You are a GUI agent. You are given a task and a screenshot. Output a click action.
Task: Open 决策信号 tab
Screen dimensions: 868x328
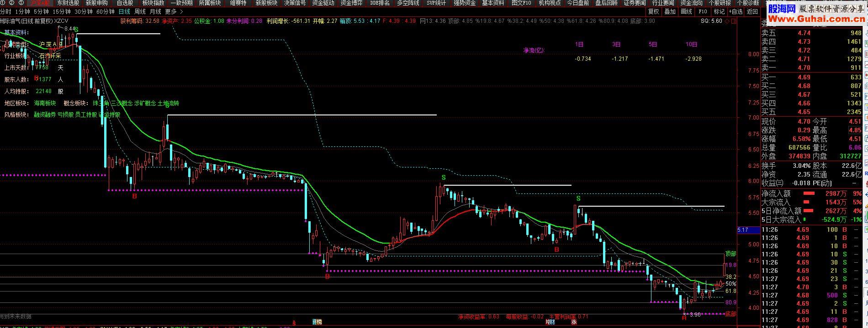tap(295, 3)
